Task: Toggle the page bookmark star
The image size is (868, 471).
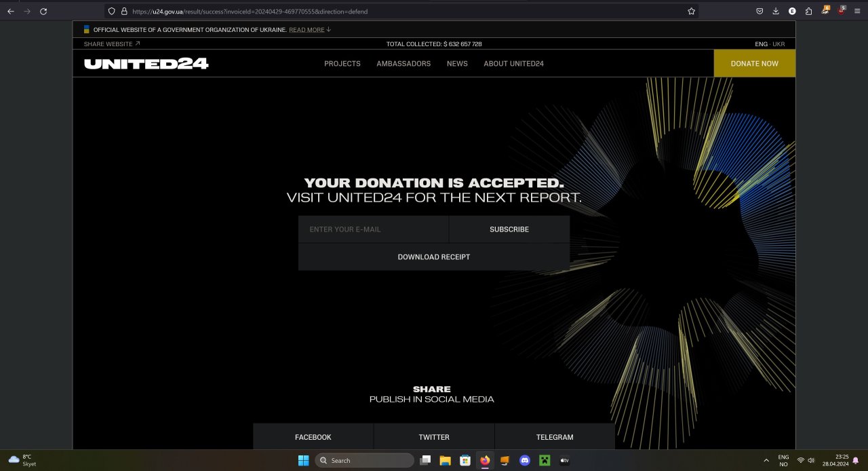Action: (x=691, y=11)
